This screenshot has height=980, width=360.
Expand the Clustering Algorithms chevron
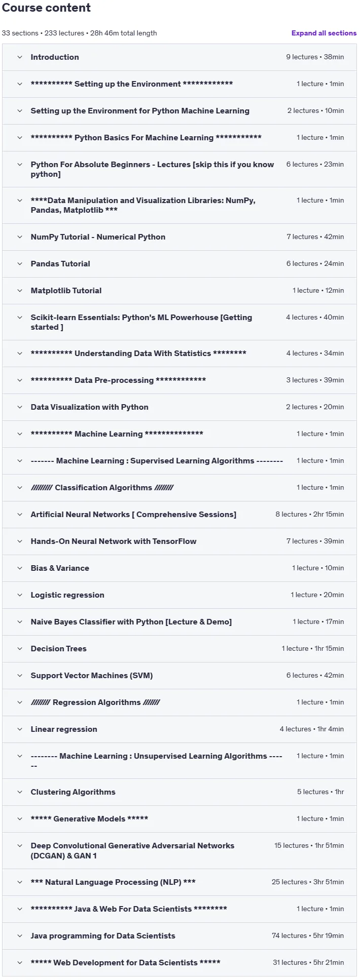(x=20, y=792)
